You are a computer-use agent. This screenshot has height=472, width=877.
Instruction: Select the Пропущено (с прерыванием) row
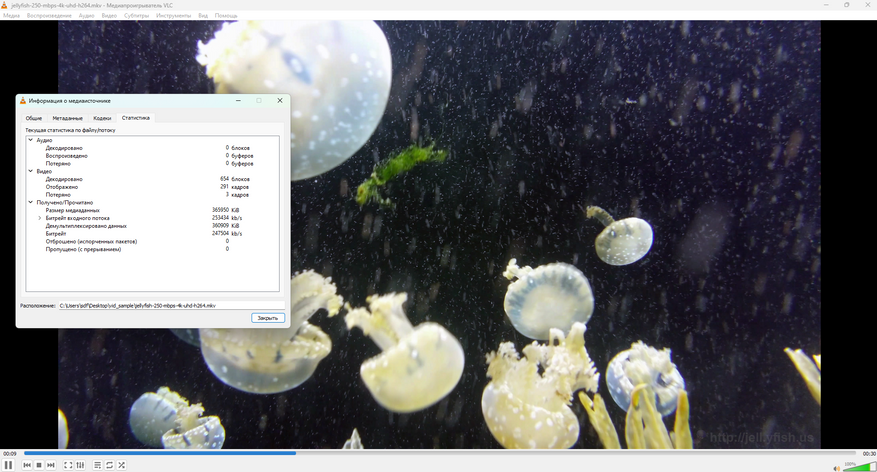coord(152,249)
